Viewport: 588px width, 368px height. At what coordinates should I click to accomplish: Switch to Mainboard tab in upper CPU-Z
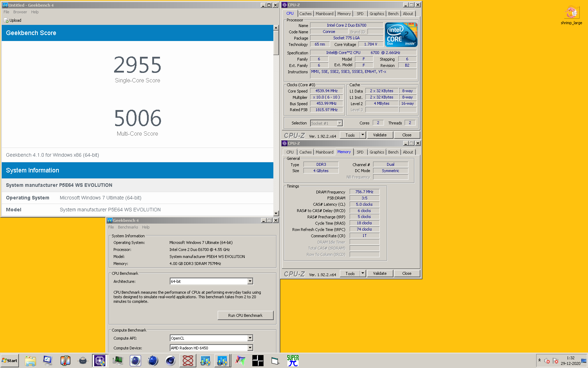pos(324,14)
